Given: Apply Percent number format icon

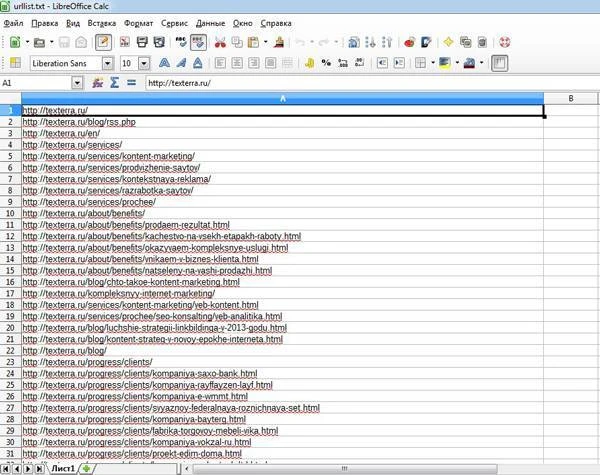Looking at the screenshot, I should coord(326,63).
